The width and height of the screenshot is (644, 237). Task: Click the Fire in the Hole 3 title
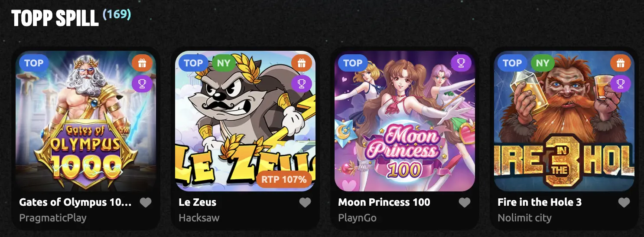tap(540, 202)
